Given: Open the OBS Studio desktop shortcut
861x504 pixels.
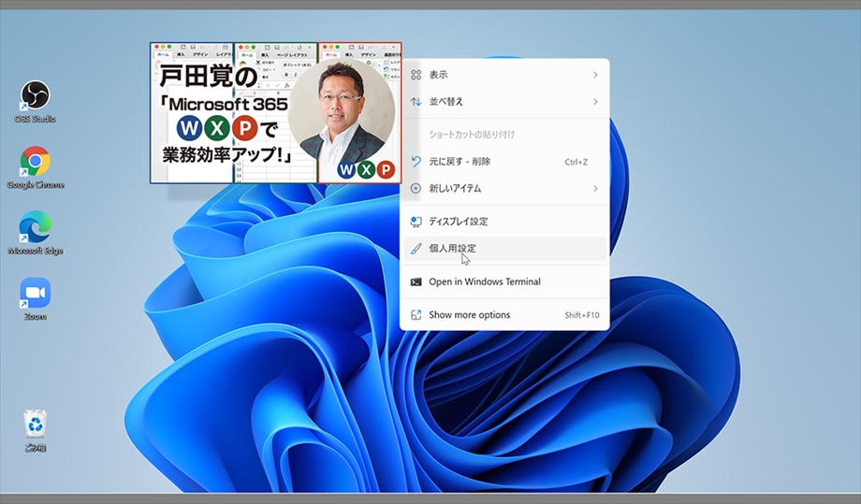Looking at the screenshot, I should [36, 102].
